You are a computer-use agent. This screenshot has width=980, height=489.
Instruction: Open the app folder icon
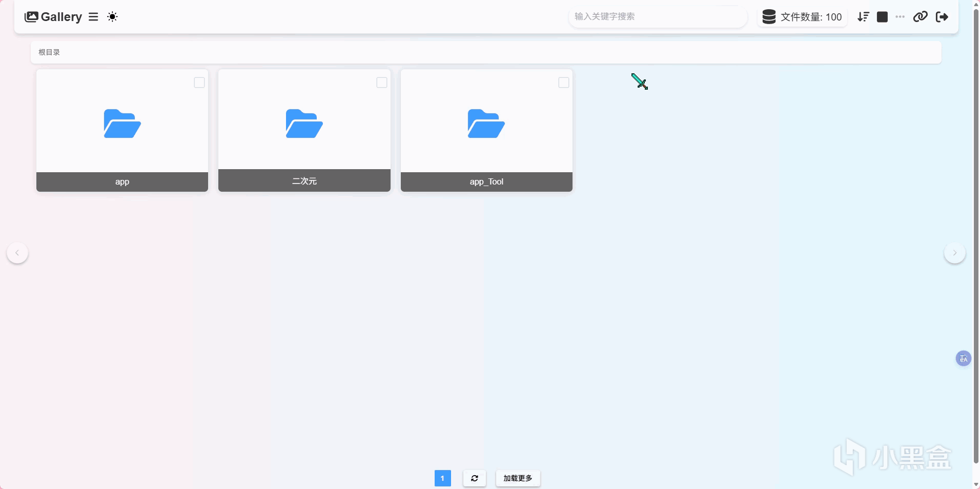pyautogui.click(x=122, y=124)
